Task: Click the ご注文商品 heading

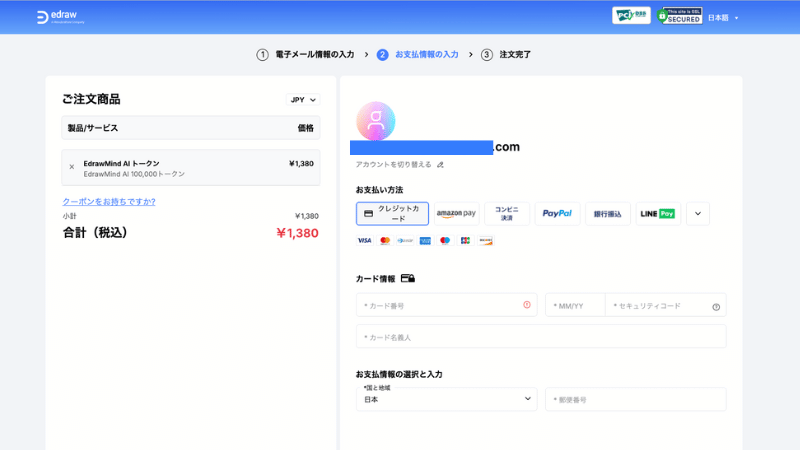Action: (x=91, y=99)
